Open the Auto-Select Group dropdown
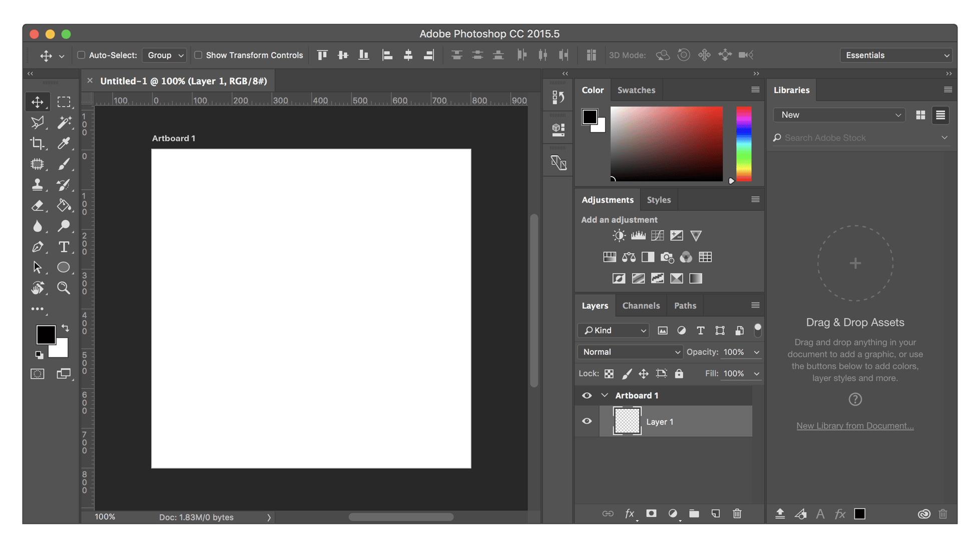Image resolution: width=980 pixels, height=548 pixels. 164,55
